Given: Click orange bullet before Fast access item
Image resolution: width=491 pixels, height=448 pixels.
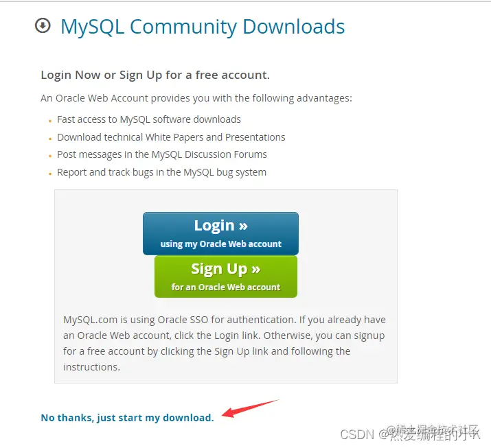Looking at the screenshot, I should point(50,121).
